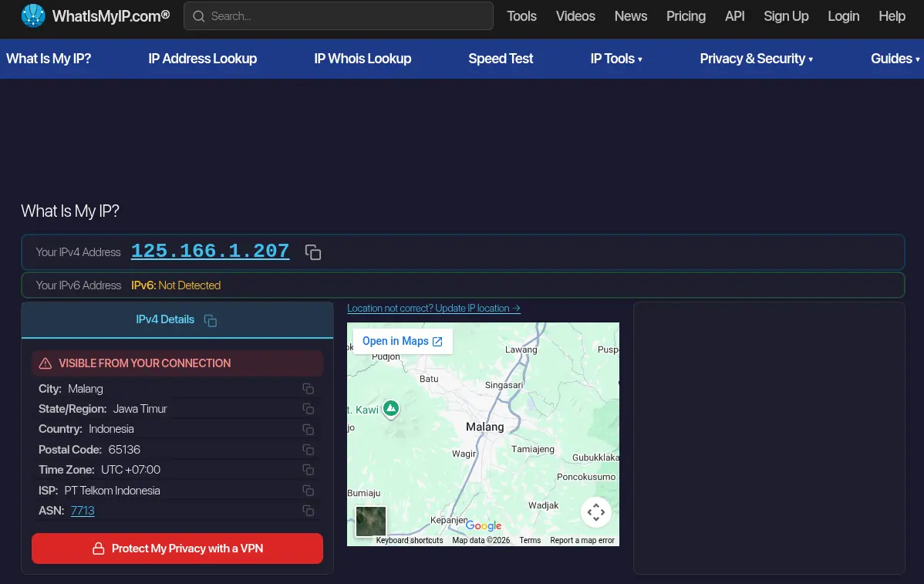Click the Wadjak label on map
924x584 pixels.
pos(543,505)
